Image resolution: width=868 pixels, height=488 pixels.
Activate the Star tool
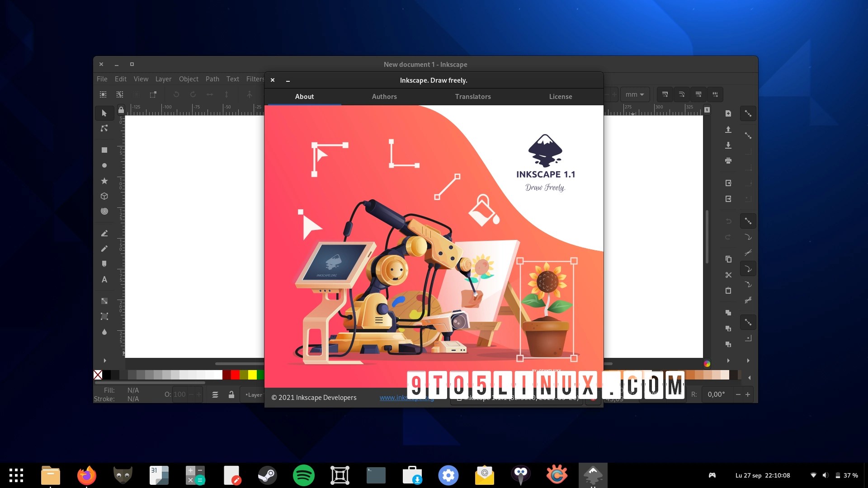[x=104, y=181]
